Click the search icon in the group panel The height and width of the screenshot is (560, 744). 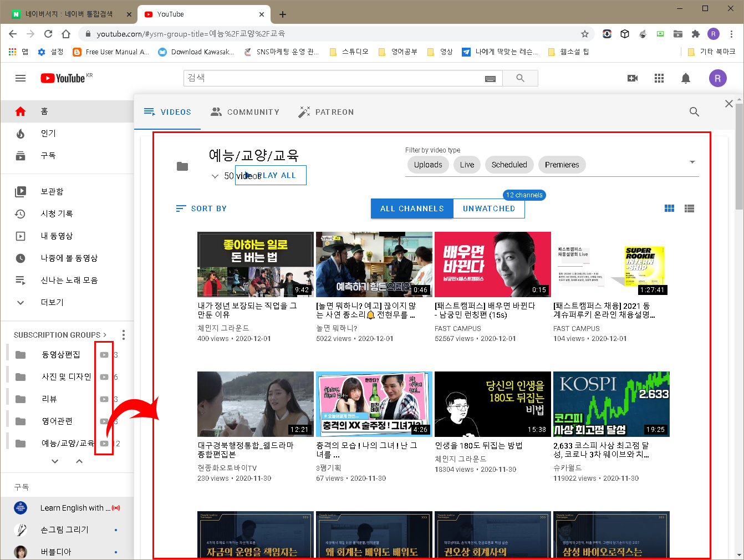[x=694, y=111]
